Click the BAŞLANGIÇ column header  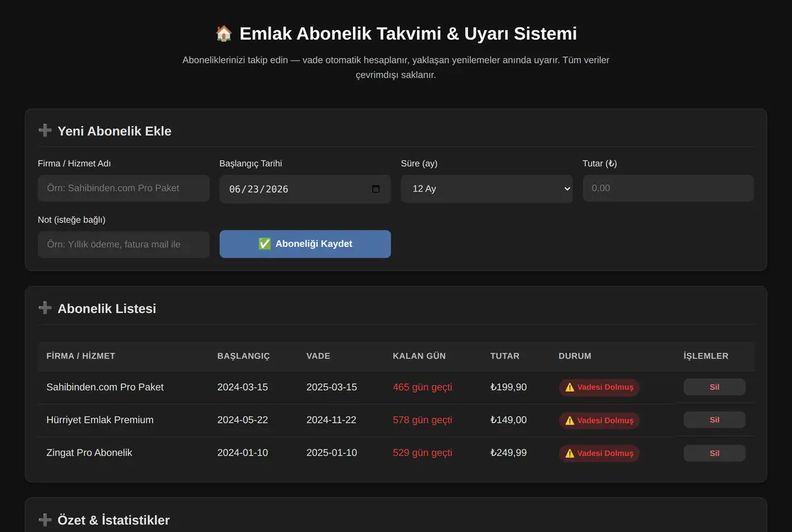coord(244,356)
